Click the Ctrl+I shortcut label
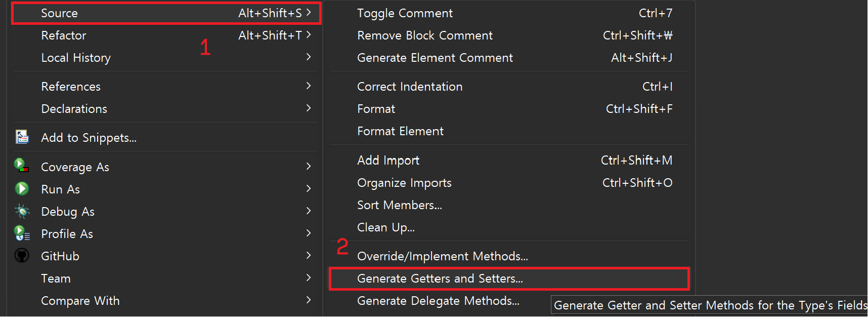868x317 pixels. pyautogui.click(x=658, y=87)
